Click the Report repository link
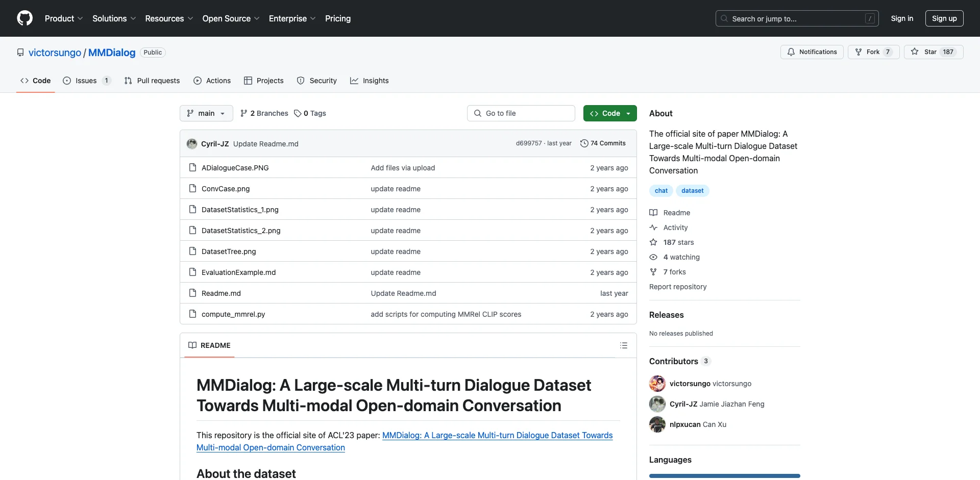The height and width of the screenshot is (480, 980). pyautogui.click(x=678, y=287)
